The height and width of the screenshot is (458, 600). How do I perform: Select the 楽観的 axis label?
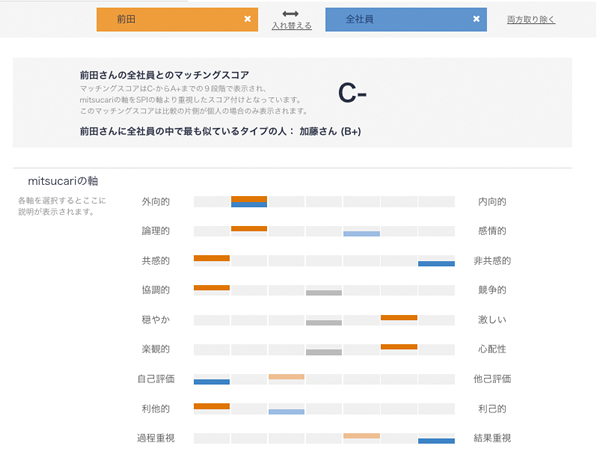pos(156,349)
